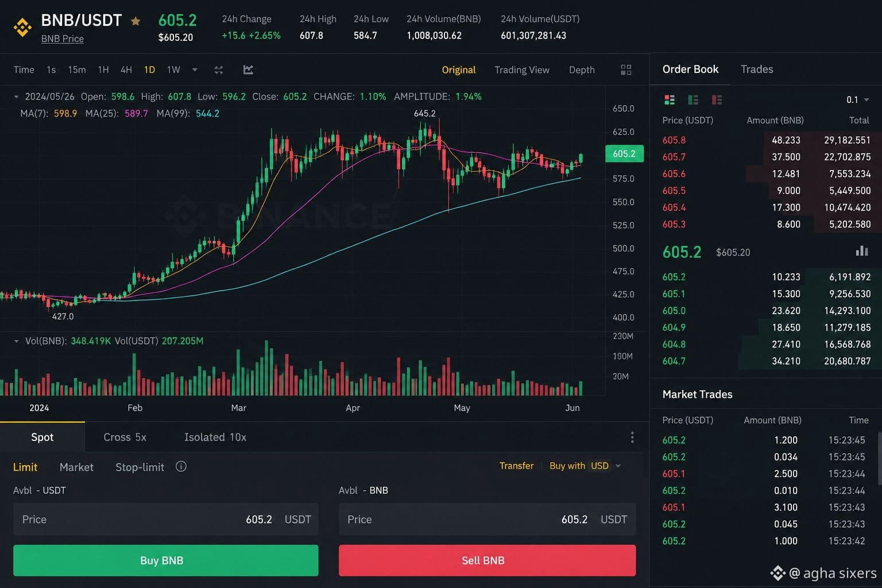882x588 pixels.
Task: Select the 605.3 ask price row
Action: 766,225
